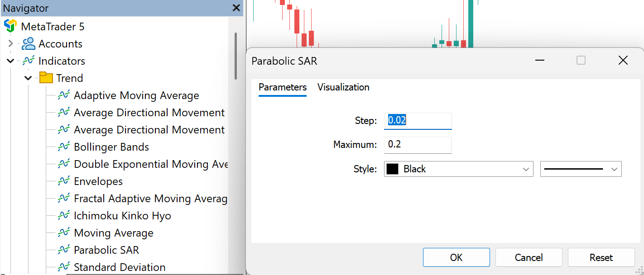The width and height of the screenshot is (644, 275).
Task: Click the Standard Deviation indicator icon
Action: pyautogui.click(x=63, y=267)
